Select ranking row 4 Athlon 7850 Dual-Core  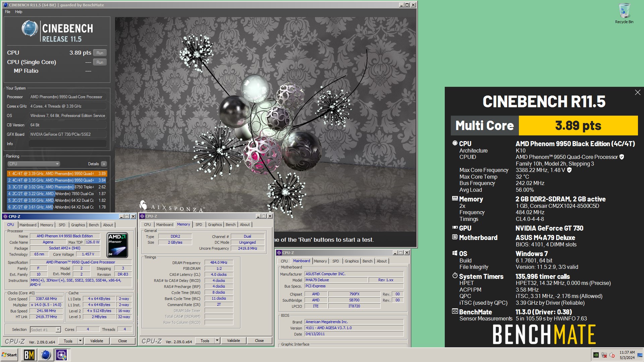57,194
